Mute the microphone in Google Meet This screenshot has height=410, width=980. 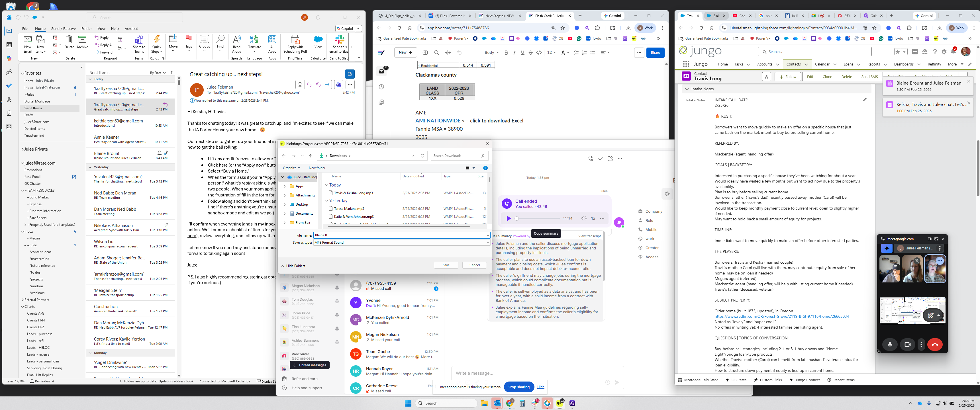click(x=890, y=345)
